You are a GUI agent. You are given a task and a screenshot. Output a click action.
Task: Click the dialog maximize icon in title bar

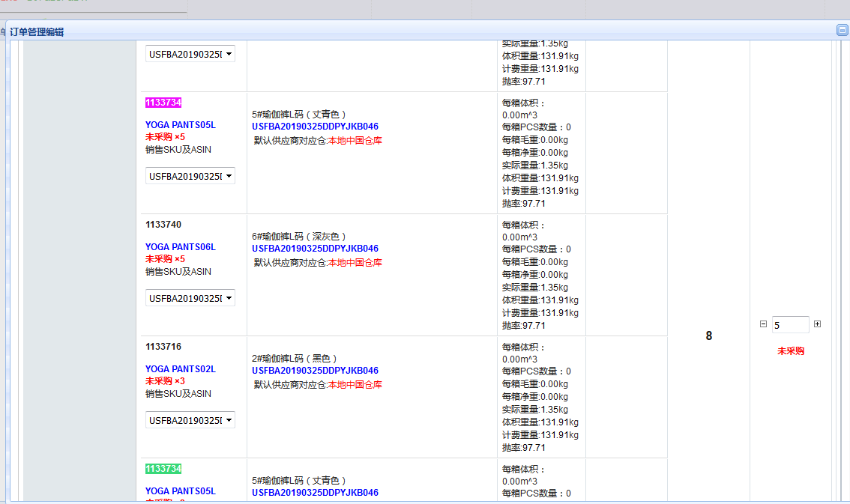coord(842,30)
